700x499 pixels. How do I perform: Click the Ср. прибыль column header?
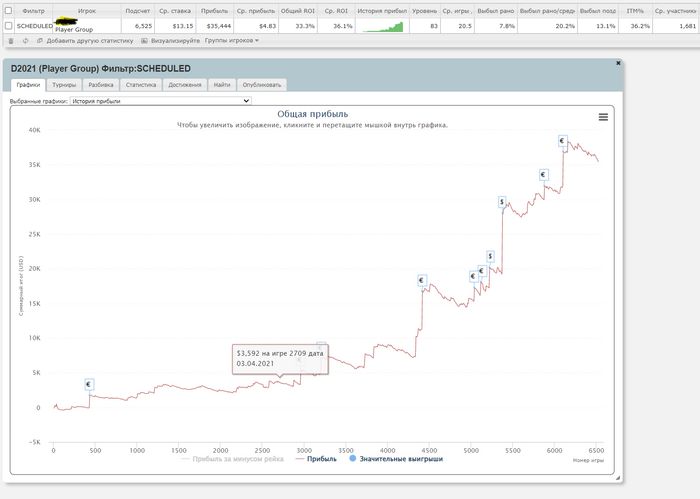[x=256, y=11]
